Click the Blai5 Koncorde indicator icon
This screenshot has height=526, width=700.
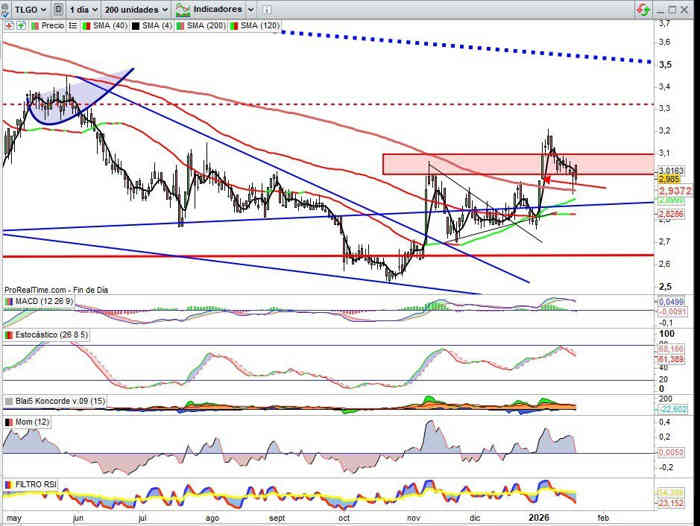8,401
